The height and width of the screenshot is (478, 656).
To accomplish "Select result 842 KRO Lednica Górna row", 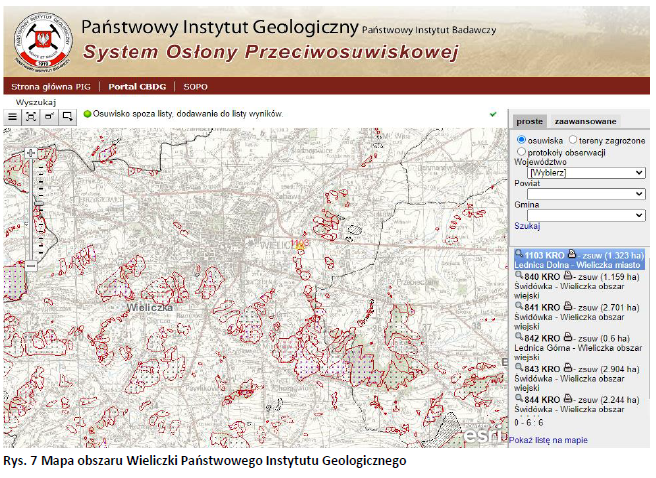I will (x=579, y=348).
